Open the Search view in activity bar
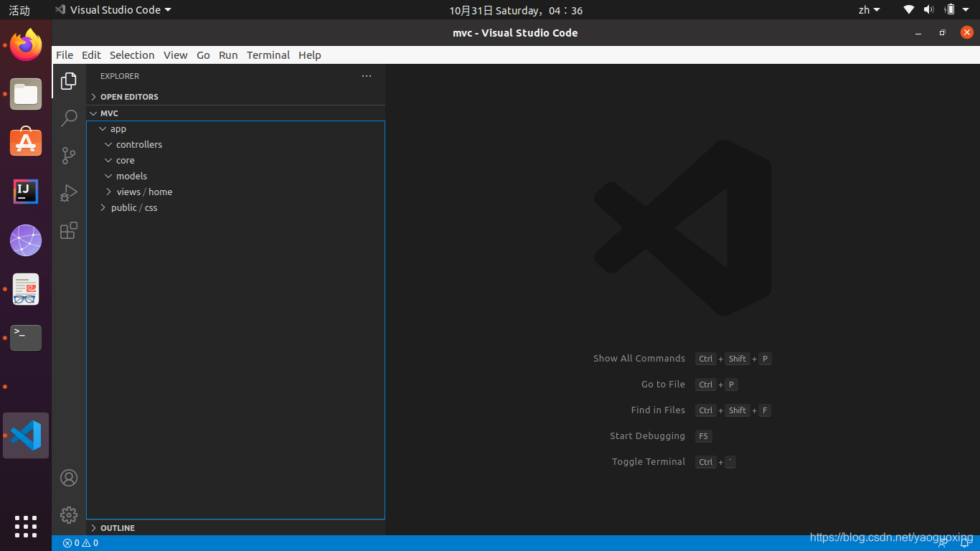This screenshot has height=551, width=980. click(x=69, y=118)
